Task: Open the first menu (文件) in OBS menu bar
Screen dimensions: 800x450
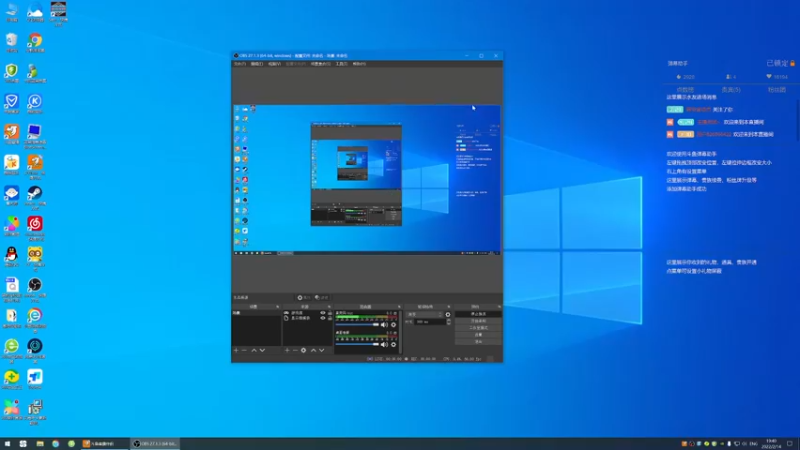Action: click(x=240, y=64)
